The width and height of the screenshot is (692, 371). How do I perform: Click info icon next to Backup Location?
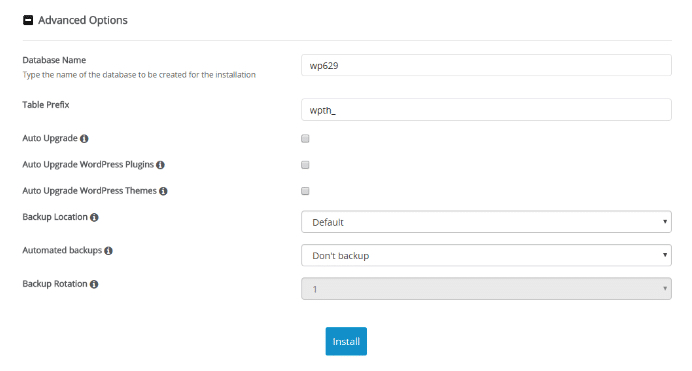[x=94, y=217]
